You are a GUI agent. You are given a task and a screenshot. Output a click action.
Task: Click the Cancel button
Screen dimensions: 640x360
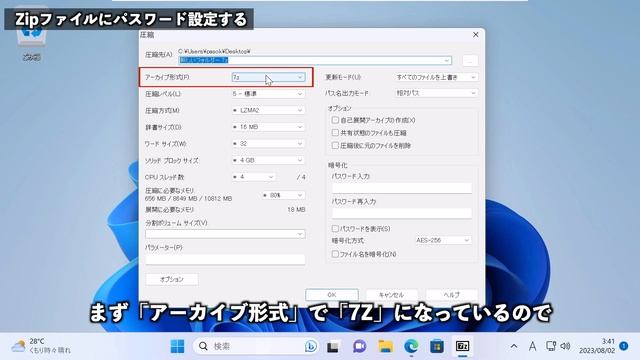click(x=391, y=294)
